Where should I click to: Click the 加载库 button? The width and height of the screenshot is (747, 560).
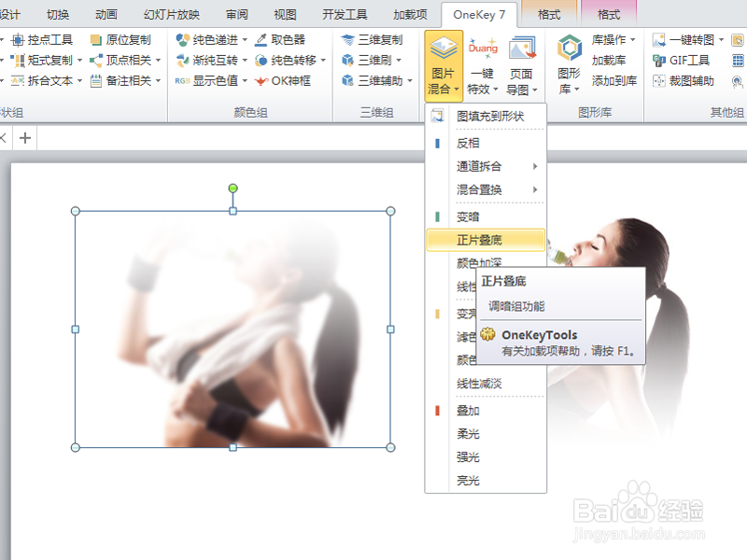609,61
